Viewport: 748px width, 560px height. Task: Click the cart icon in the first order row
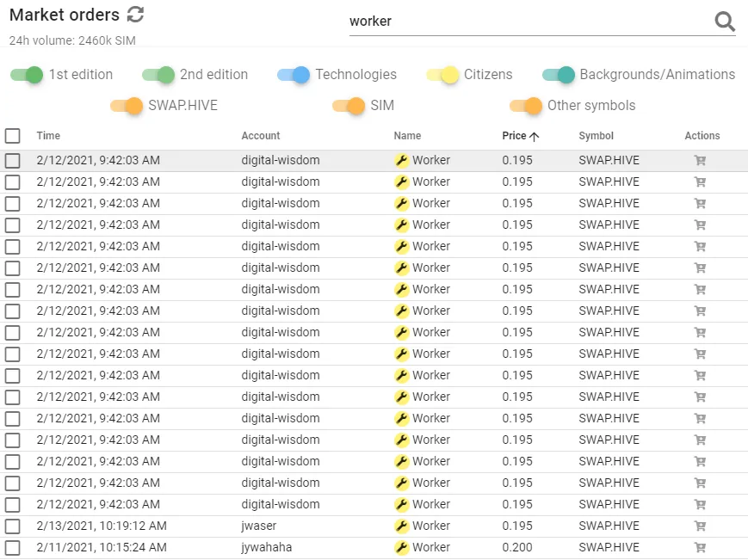(x=700, y=160)
